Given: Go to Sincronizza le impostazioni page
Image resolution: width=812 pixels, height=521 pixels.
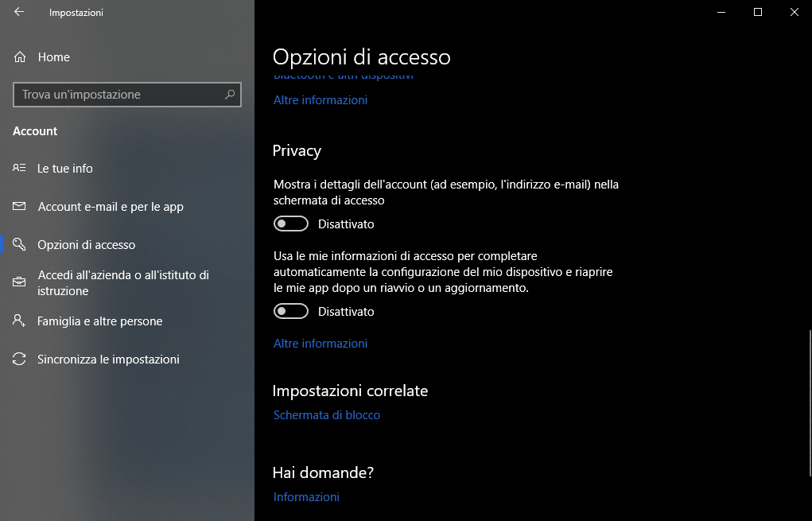Looking at the screenshot, I should [108, 360].
